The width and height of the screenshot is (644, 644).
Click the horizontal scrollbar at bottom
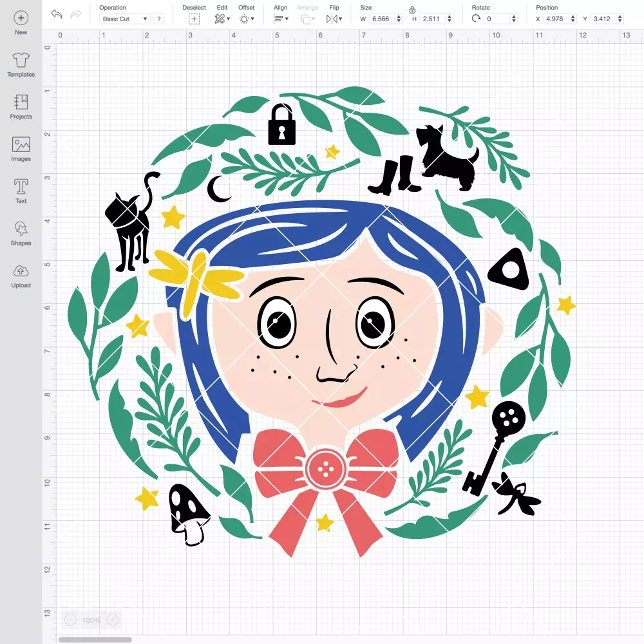95,639
